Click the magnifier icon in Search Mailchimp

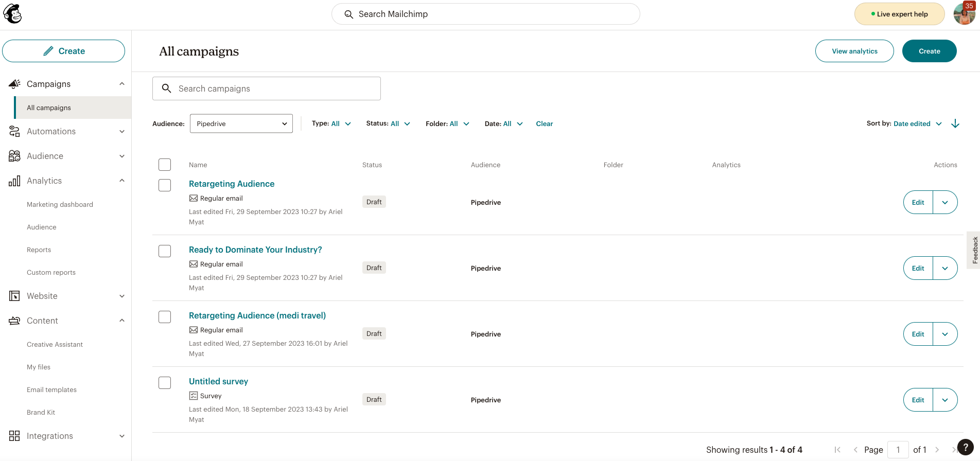pyautogui.click(x=348, y=14)
